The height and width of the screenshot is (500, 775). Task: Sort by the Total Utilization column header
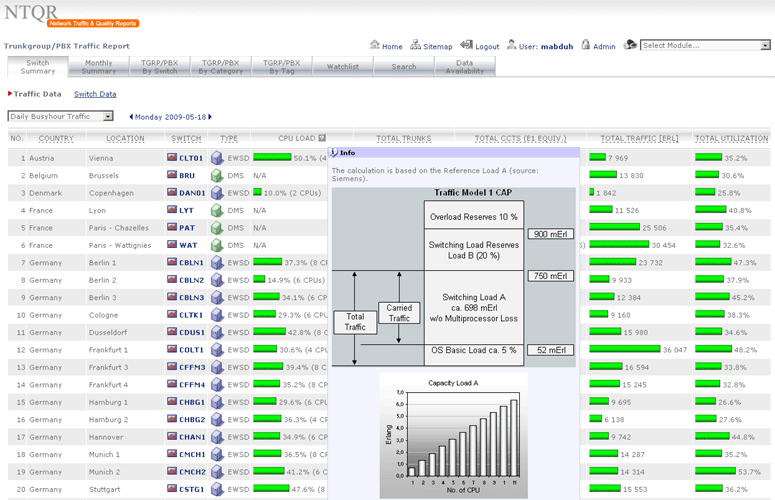click(731, 138)
